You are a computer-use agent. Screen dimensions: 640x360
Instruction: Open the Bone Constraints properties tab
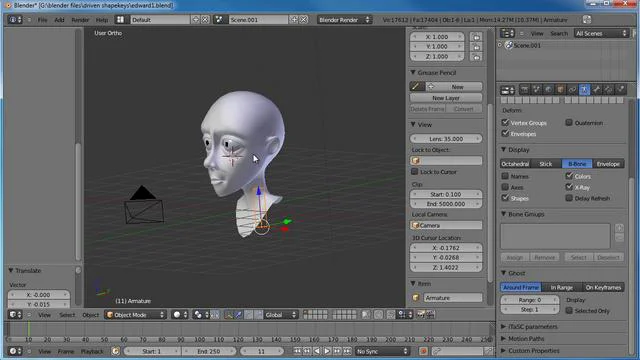pos(609,89)
